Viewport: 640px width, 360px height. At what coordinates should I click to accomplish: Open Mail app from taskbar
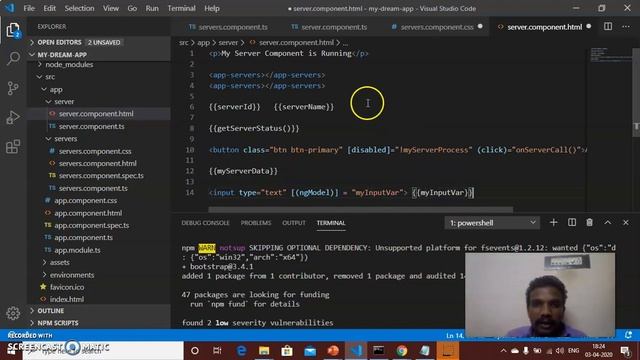click(x=310, y=351)
